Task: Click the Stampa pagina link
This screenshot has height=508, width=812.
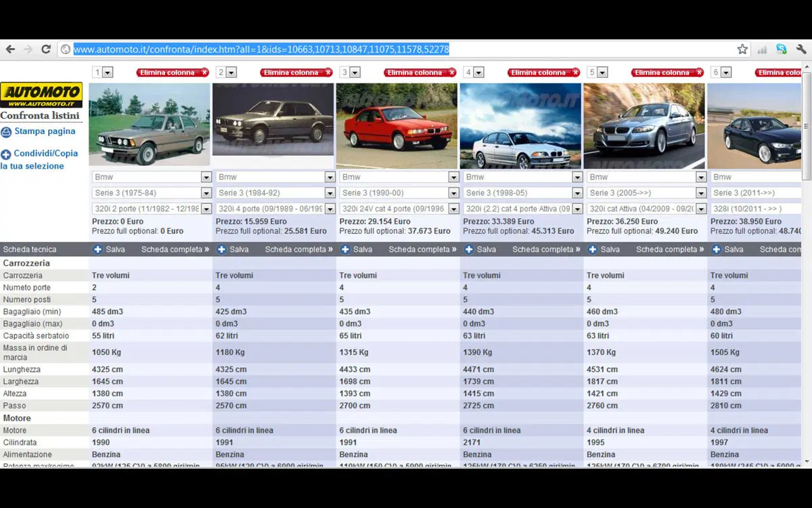Action: click(45, 131)
